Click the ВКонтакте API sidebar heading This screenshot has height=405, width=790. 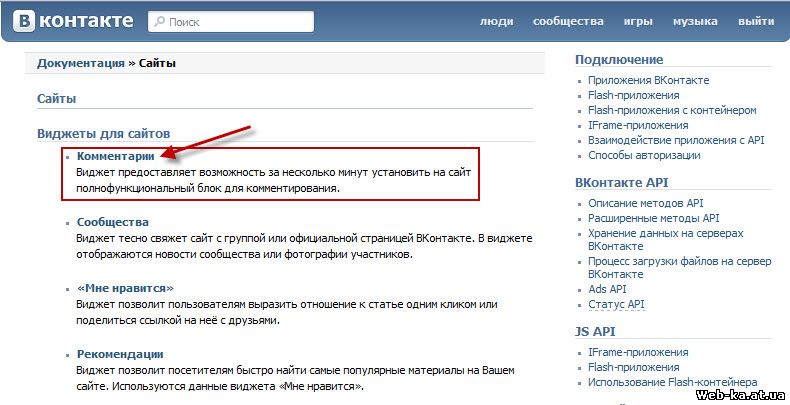622,182
